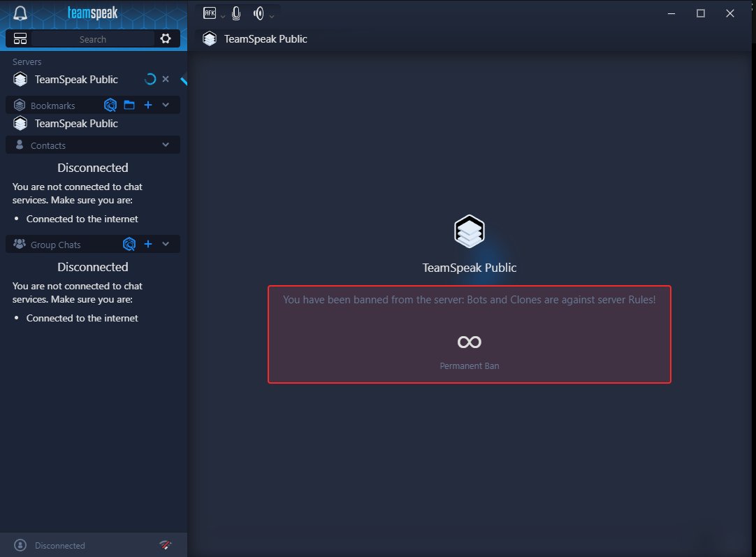
Task: Collapse the Bookmarks section chevron
Action: (166, 105)
